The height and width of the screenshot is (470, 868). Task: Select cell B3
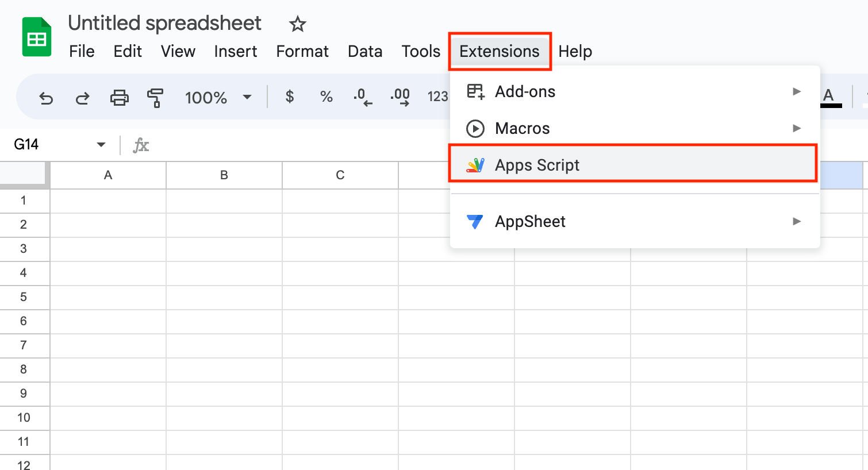pos(224,249)
